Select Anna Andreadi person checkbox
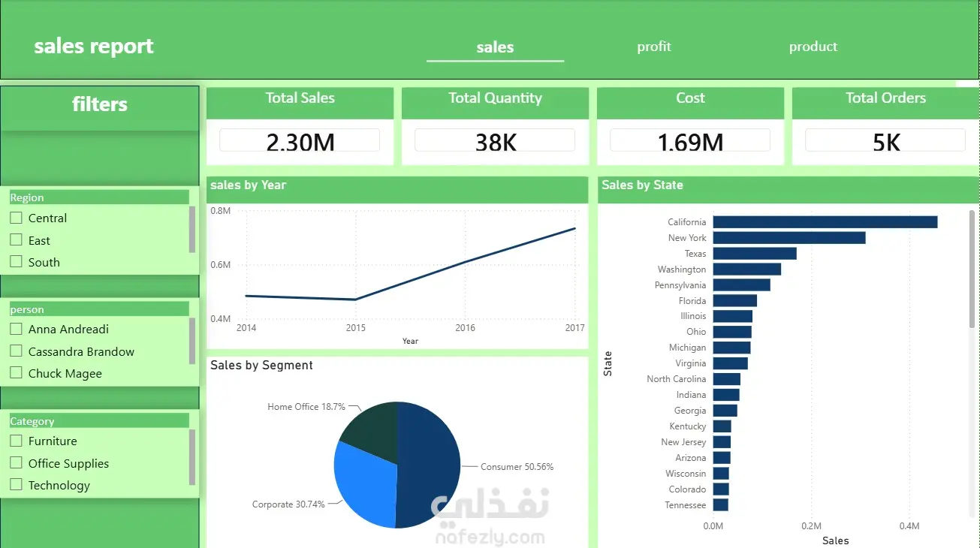The image size is (980, 548). pos(16,329)
